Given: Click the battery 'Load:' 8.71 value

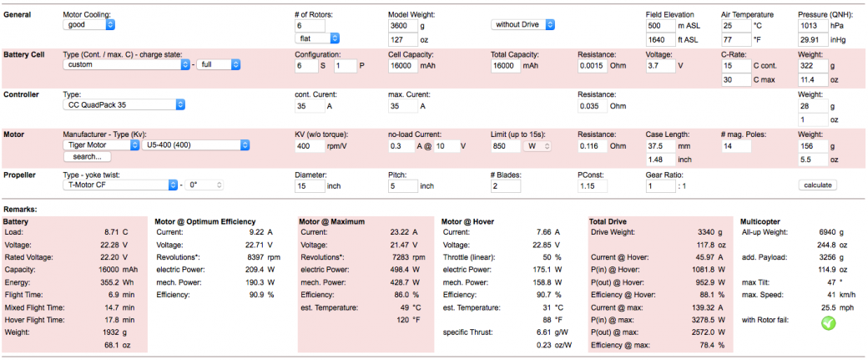Looking at the screenshot, I should [x=111, y=232].
